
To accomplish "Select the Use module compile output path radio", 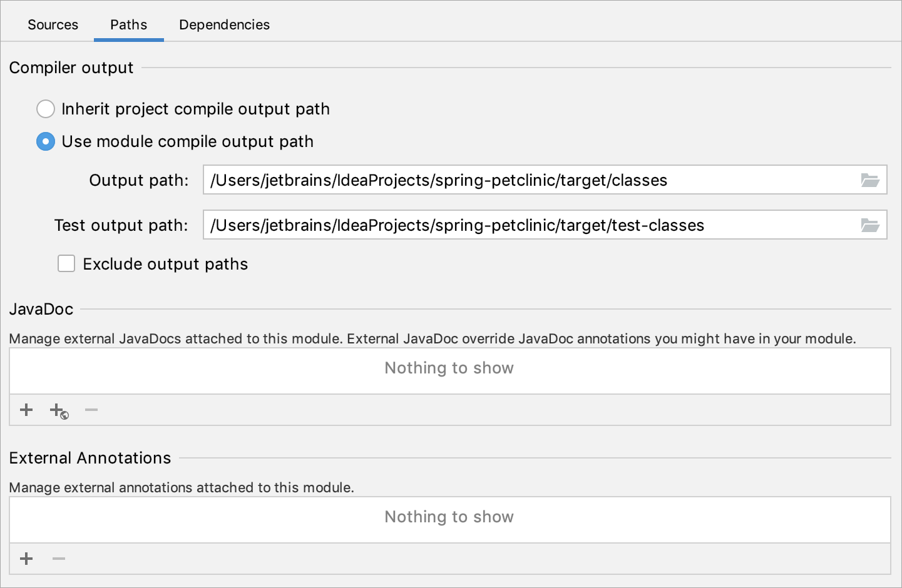I will pyautogui.click(x=45, y=141).
